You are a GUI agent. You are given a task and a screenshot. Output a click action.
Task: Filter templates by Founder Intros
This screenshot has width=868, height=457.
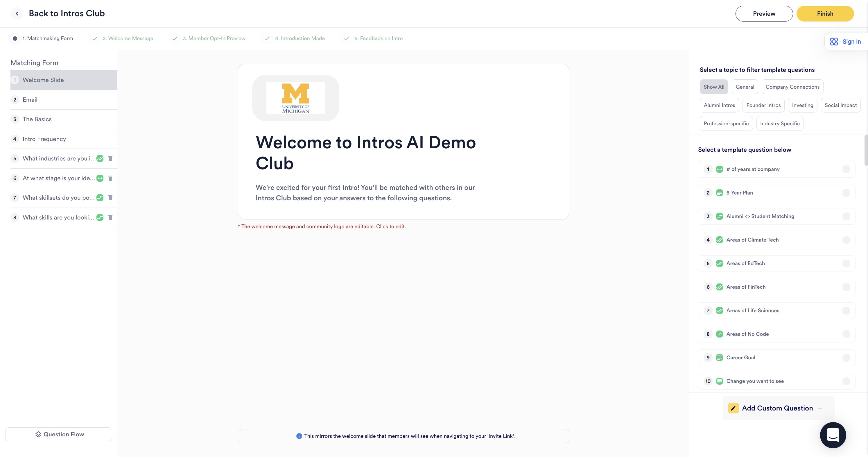[763, 105]
